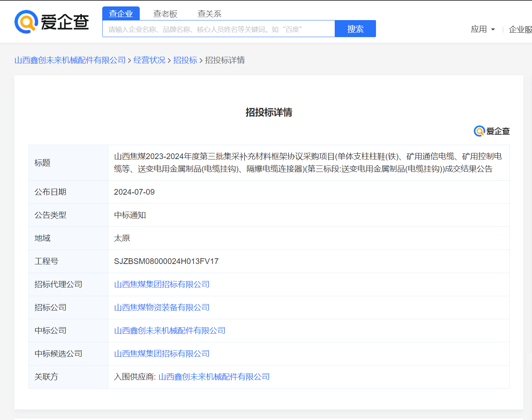Open 山西焦煤物资装备有限公司 link

(162, 308)
